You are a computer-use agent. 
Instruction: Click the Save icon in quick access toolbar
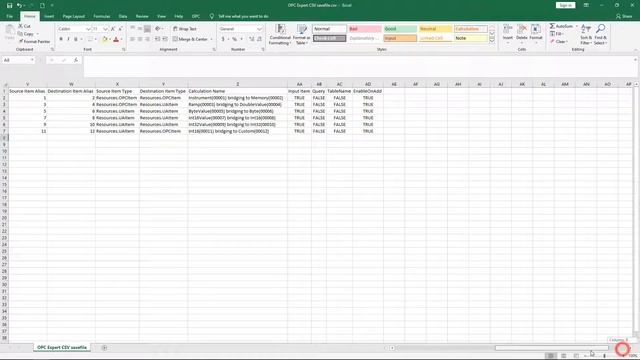(x=9, y=5)
